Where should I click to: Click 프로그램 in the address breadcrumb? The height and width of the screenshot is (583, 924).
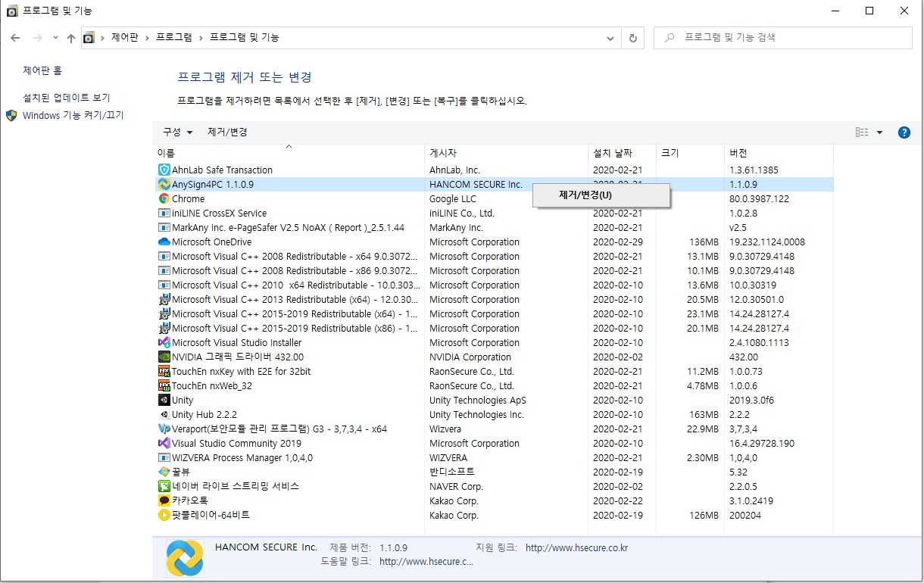click(174, 38)
